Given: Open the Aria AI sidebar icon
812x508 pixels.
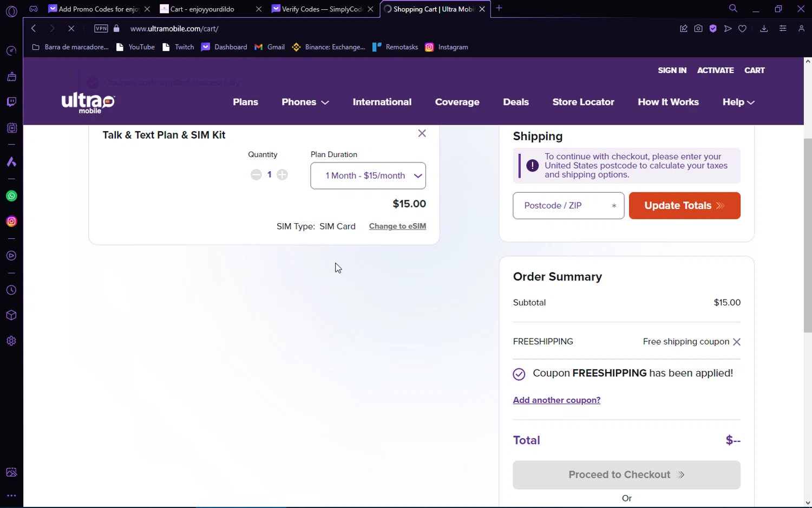Looking at the screenshot, I should pyautogui.click(x=11, y=162).
